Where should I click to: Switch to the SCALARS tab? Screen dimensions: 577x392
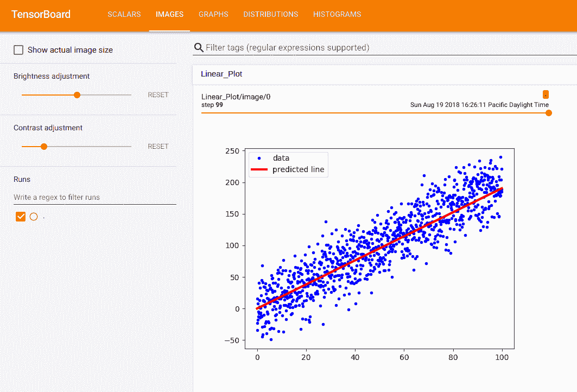[124, 14]
